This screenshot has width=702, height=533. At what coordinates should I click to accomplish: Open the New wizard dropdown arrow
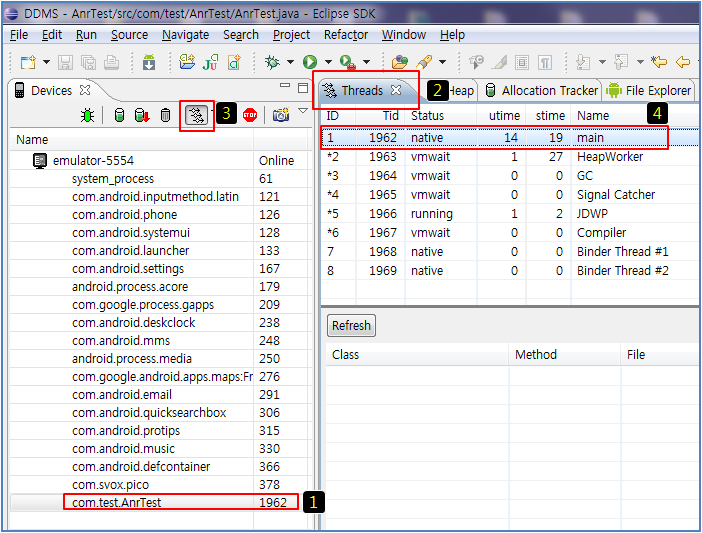[x=46, y=62]
